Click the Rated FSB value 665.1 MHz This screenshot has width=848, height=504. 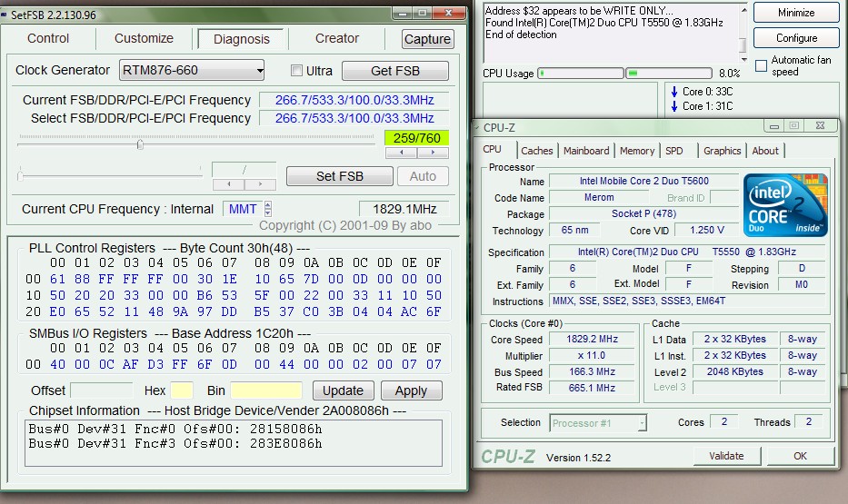(x=593, y=388)
